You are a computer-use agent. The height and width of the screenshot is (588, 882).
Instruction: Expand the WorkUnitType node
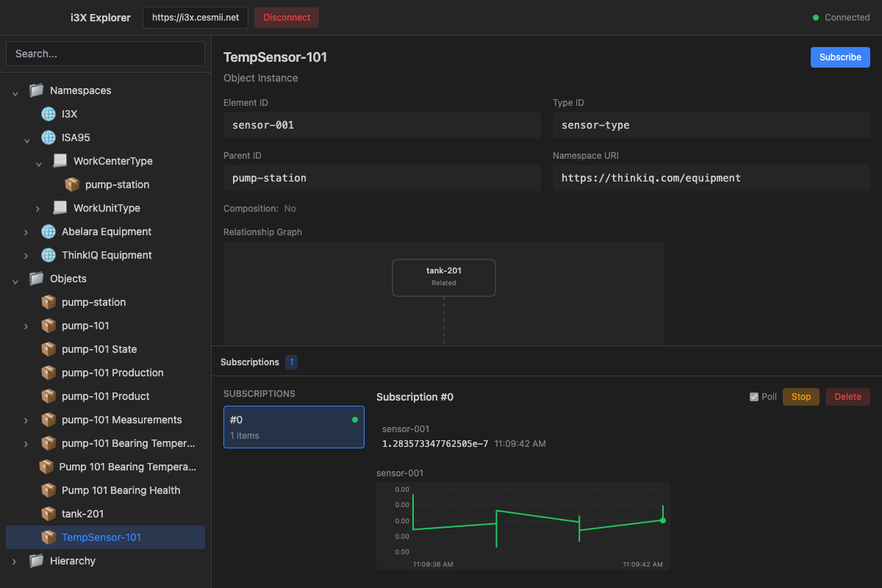coord(38,209)
